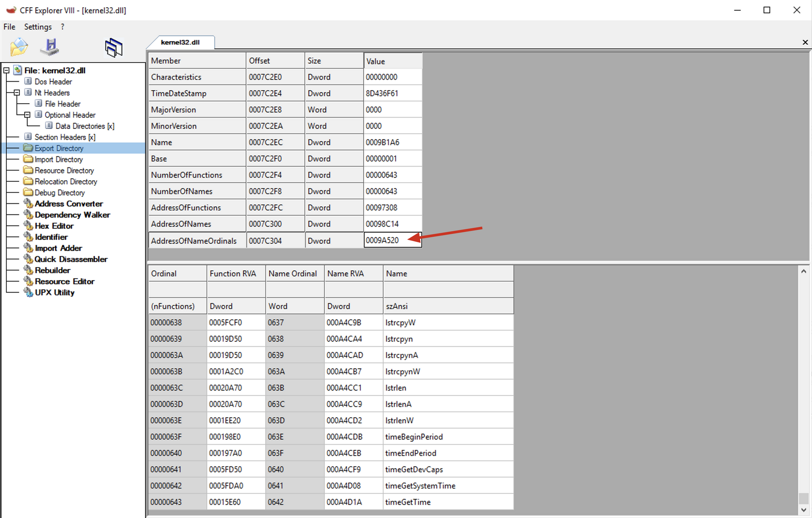Viewport: 812px width, 518px height.
Task: Collapse the File: kernel32.dll tree root
Action: click(6, 71)
